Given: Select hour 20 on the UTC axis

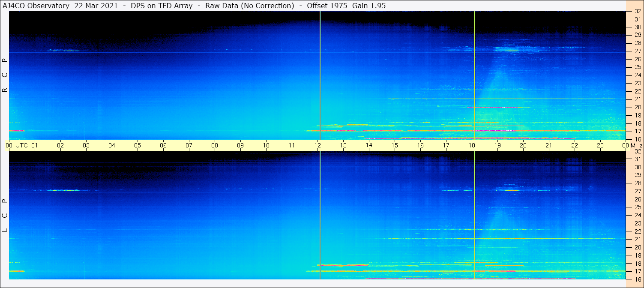Looking at the screenshot, I should [523, 145].
